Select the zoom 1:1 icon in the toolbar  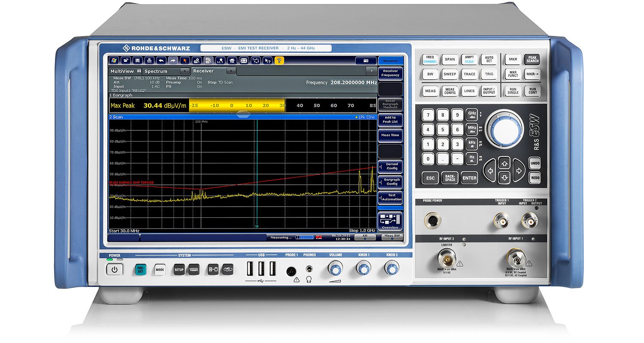[220, 60]
